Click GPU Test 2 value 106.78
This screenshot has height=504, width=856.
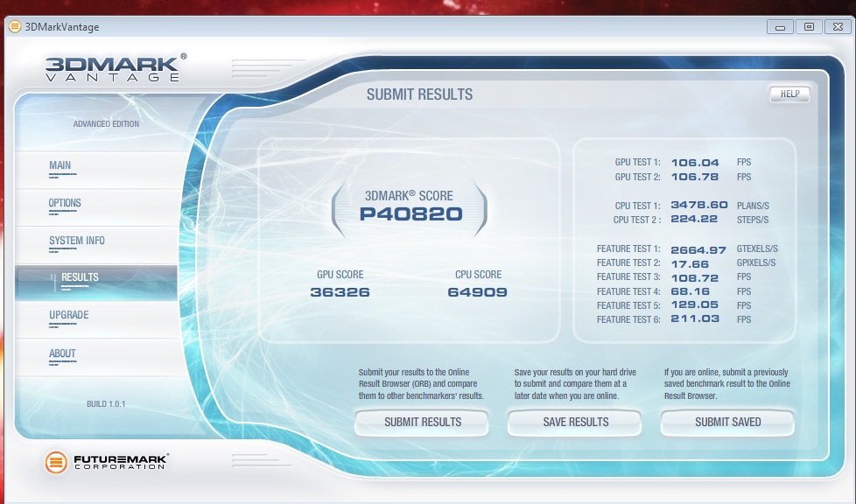pyautogui.click(x=694, y=177)
